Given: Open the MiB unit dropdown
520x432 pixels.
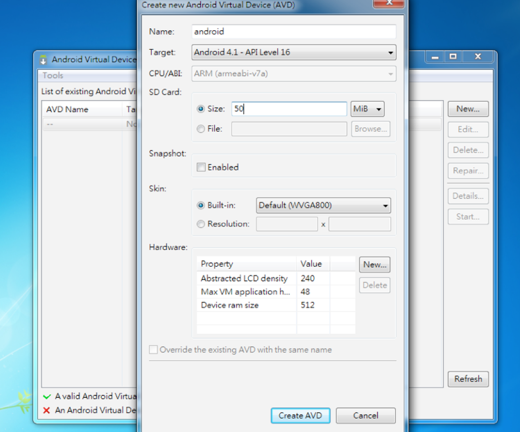Looking at the screenshot, I should [x=367, y=109].
